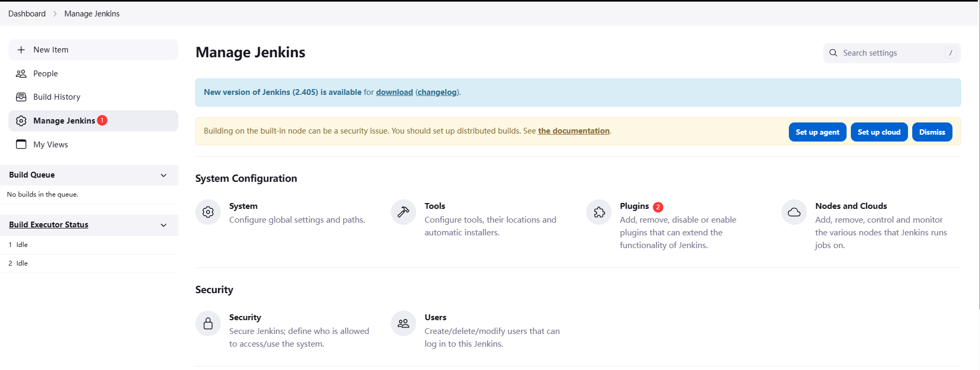Screen dimensions: 980x370
Task: Click the People icon in sidebar
Action: pyautogui.click(x=21, y=74)
